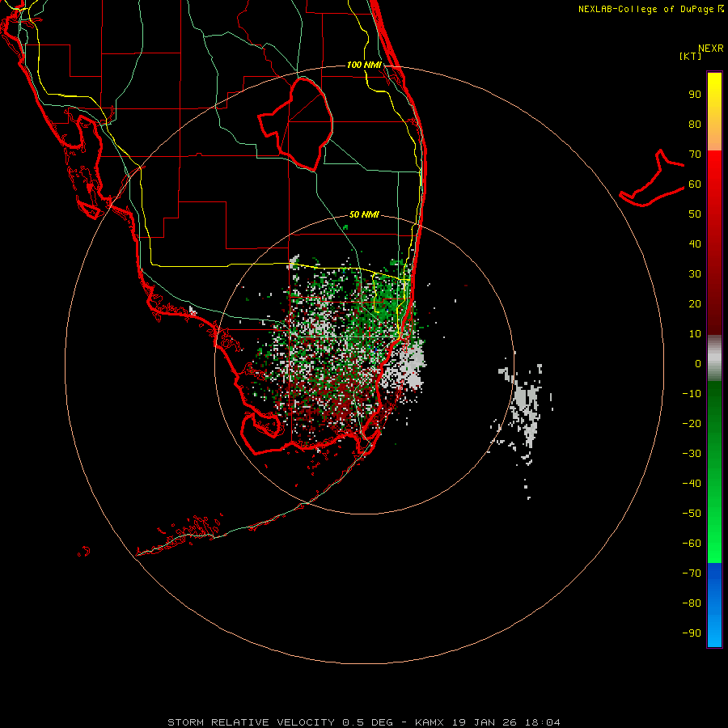
Task: Click the -70 value on velocity scale
Action: (692, 573)
